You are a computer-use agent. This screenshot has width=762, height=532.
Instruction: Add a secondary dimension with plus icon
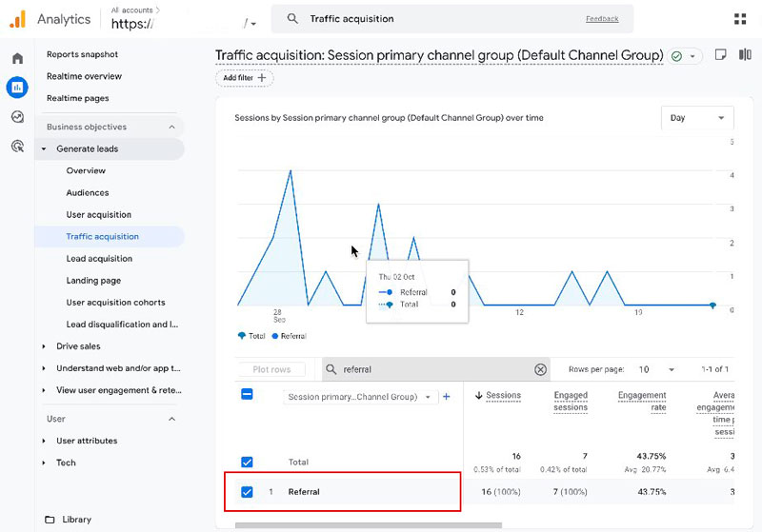pos(446,397)
